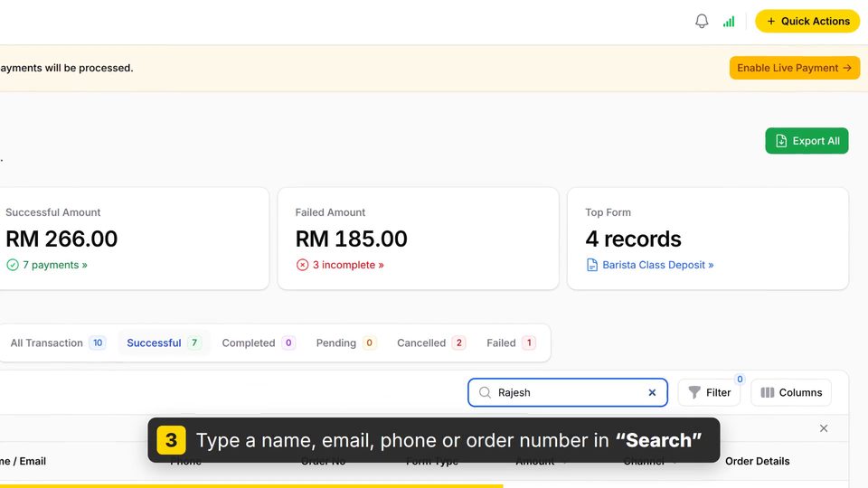
Task: Click the funnel icon on Filter
Action: (694, 392)
